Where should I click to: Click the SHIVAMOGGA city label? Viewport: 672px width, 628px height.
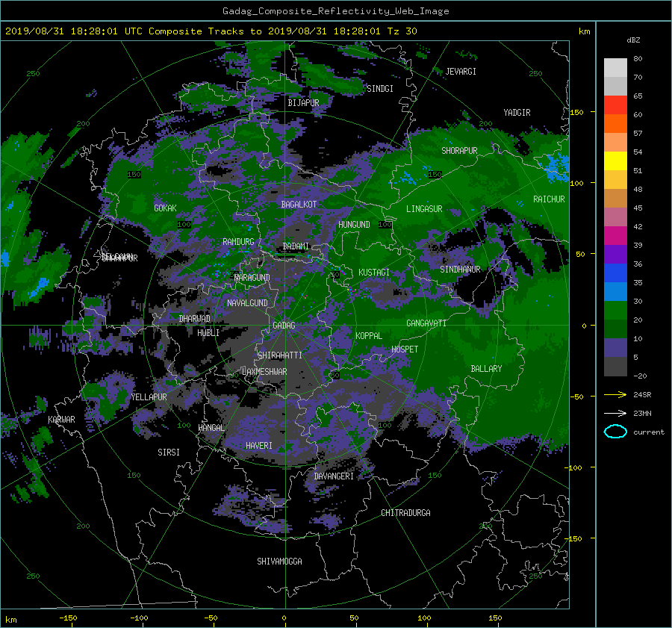279,562
